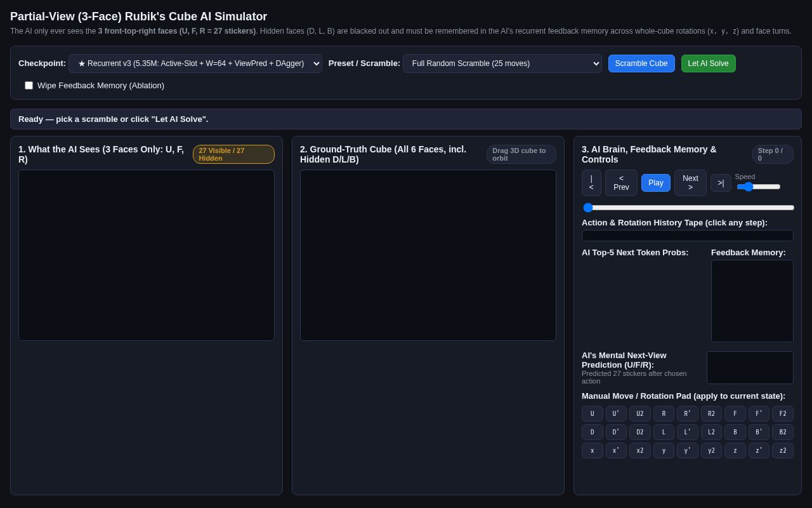Rotate cube with the z button

click(735, 450)
